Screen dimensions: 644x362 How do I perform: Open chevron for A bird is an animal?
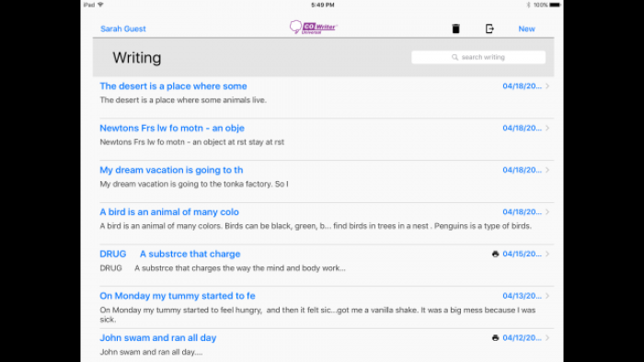[x=547, y=212]
